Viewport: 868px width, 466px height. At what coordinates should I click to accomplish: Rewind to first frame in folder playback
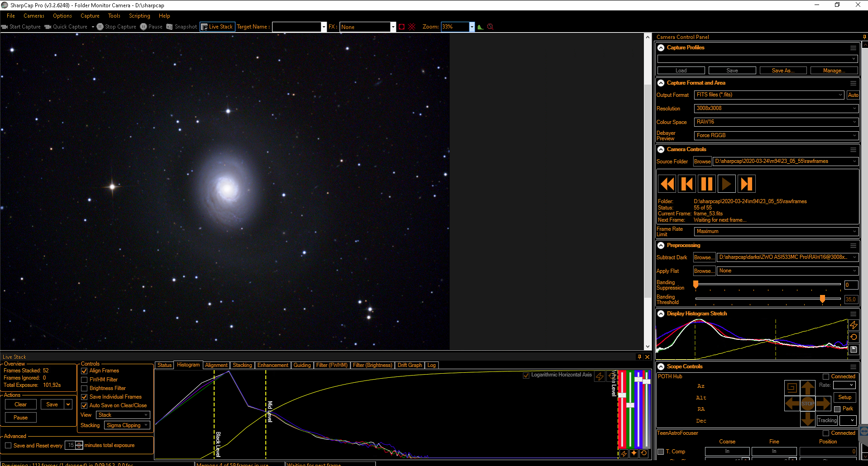coord(667,184)
